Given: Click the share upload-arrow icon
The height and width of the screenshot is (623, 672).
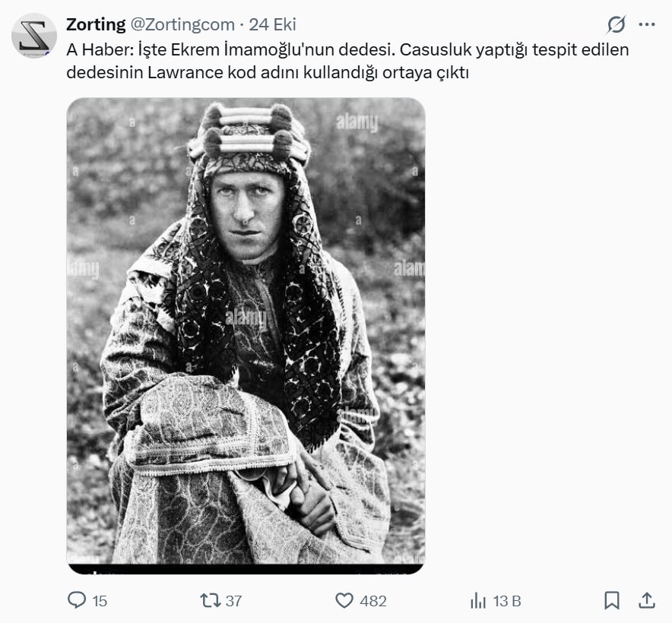Looking at the screenshot, I should pyautogui.click(x=647, y=600).
